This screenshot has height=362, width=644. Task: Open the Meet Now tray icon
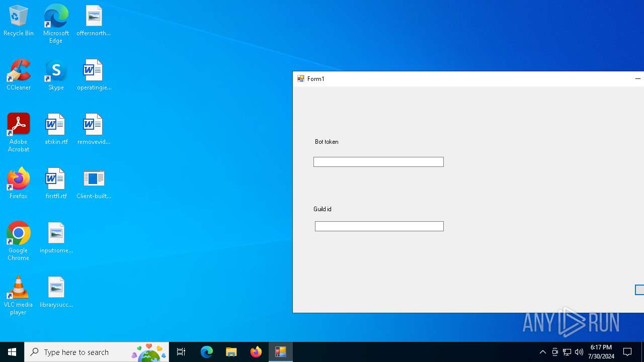tap(555, 352)
